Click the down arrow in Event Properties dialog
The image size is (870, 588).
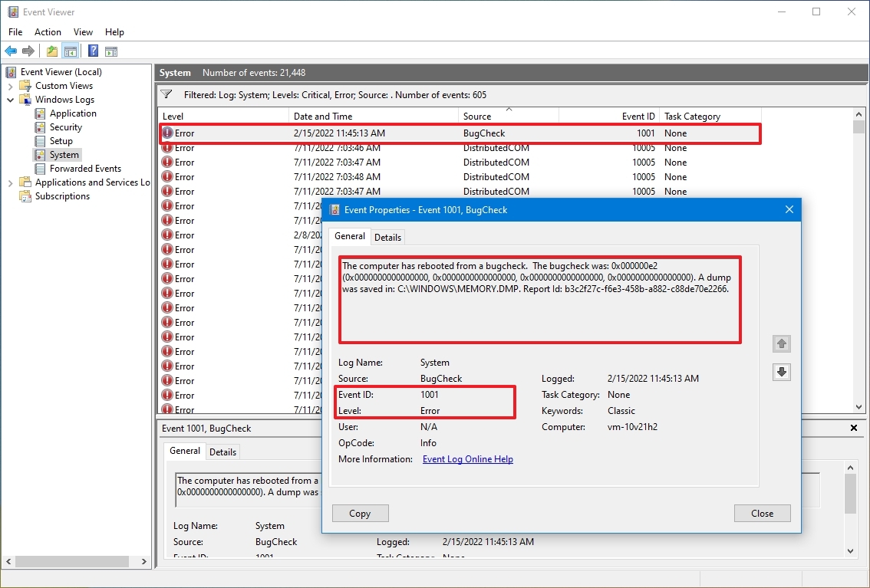[781, 372]
